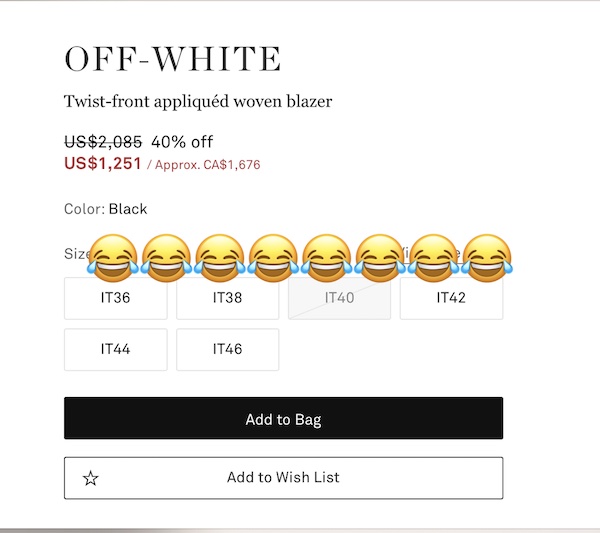This screenshot has height=533, width=600.
Task: Click the sixth laughing emoji
Action: pyautogui.click(x=380, y=258)
